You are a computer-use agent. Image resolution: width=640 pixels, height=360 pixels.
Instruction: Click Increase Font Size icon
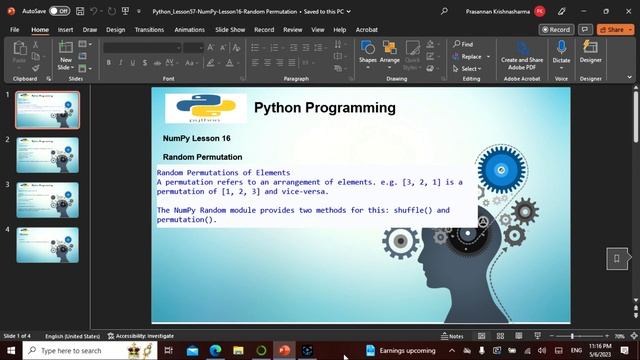click(211, 48)
